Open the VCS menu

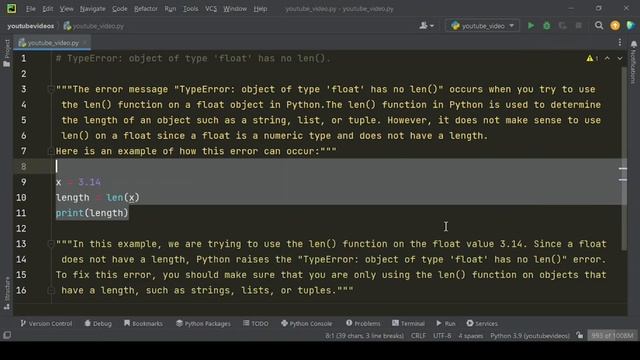click(211, 9)
